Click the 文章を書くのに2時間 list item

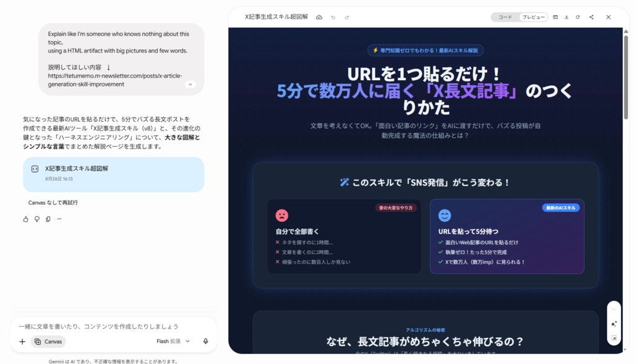[304, 252]
